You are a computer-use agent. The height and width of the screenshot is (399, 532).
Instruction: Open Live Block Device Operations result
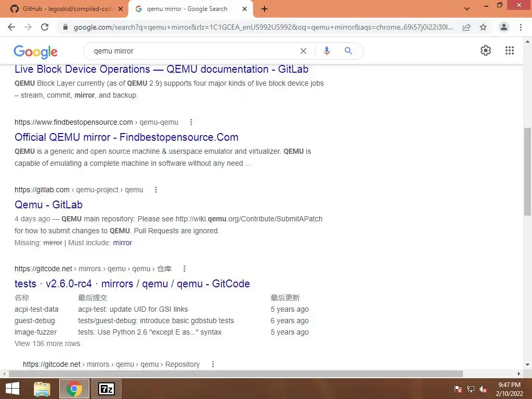(x=162, y=69)
